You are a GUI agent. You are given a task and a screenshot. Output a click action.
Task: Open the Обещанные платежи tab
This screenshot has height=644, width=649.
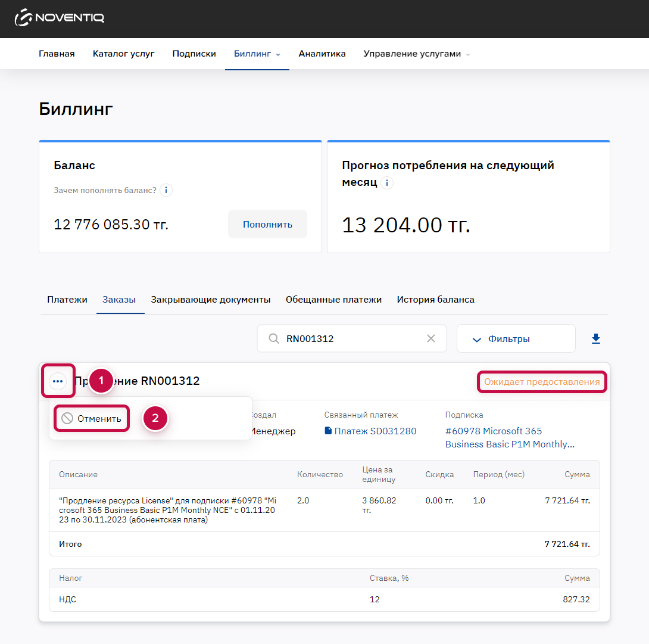click(333, 300)
